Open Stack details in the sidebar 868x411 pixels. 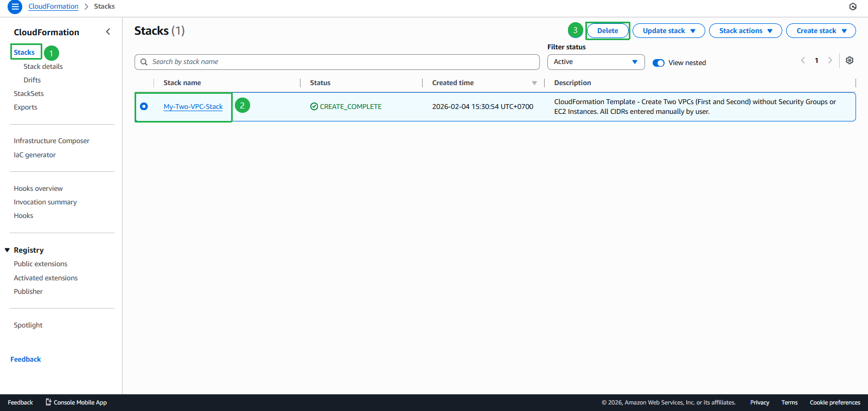(x=43, y=66)
